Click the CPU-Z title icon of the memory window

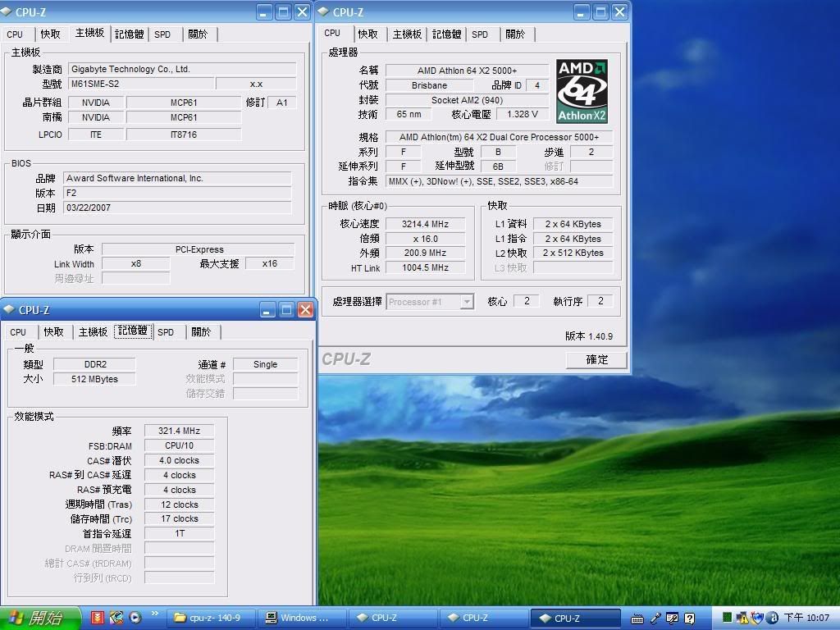pos(8,309)
